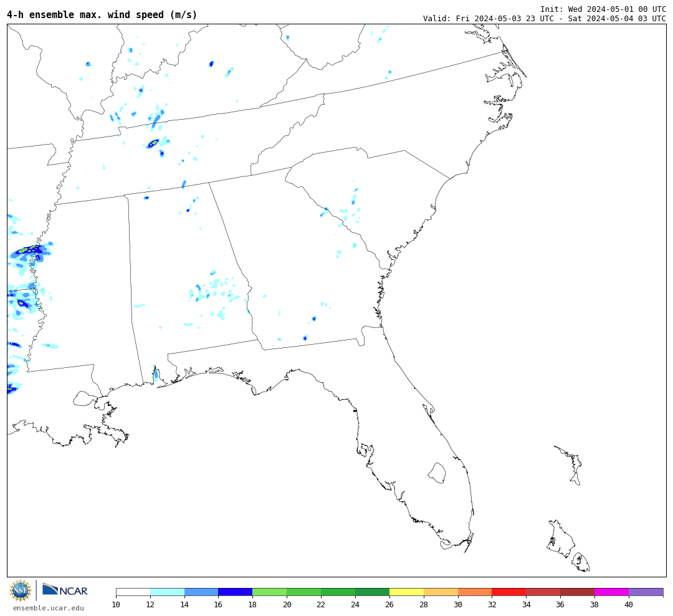Select the light green 18-20 colorbar swatch
The height and width of the screenshot is (616, 673).
pyautogui.click(x=270, y=592)
